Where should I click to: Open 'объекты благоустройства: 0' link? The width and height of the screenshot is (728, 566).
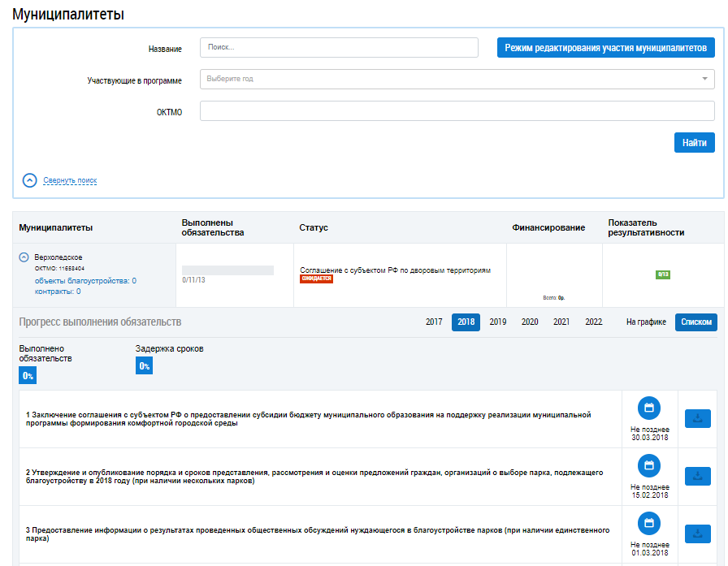tap(85, 280)
